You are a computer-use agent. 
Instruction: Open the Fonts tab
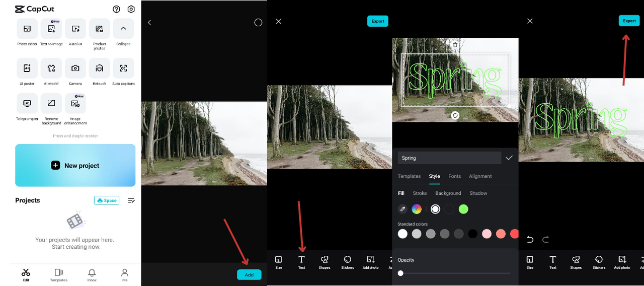coord(455,176)
